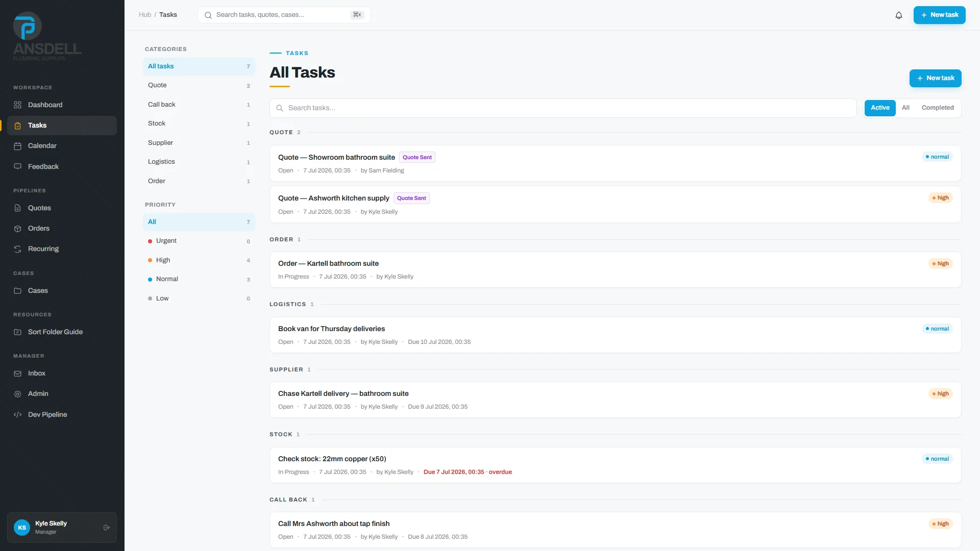Click the Quotes document icon
This screenshot has width=980, height=551.
click(x=18, y=208)
